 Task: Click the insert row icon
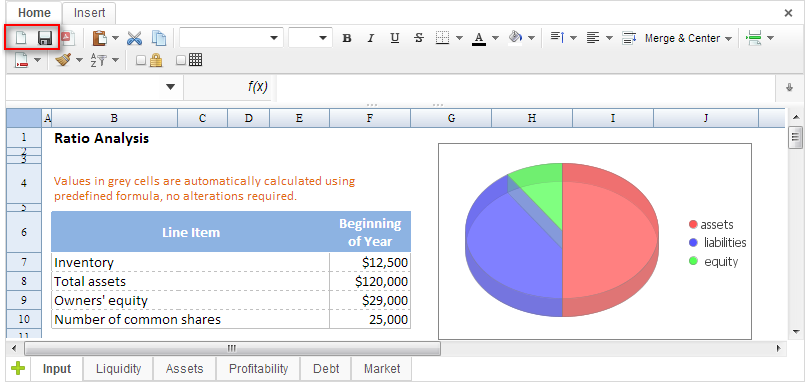(x=754, y=38)
